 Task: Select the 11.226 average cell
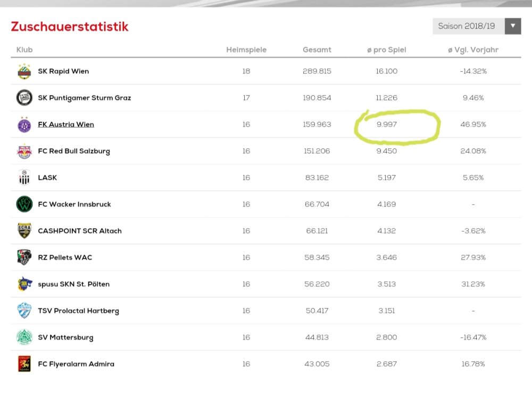386,98
